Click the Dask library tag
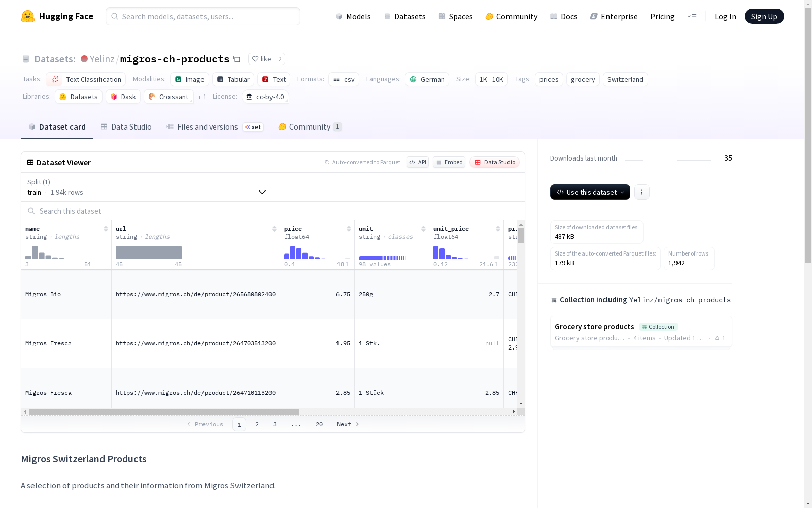 click(123, 97)
